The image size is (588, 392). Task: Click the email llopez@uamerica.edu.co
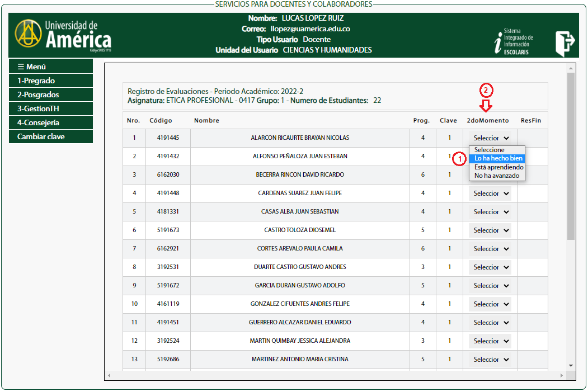310,29
